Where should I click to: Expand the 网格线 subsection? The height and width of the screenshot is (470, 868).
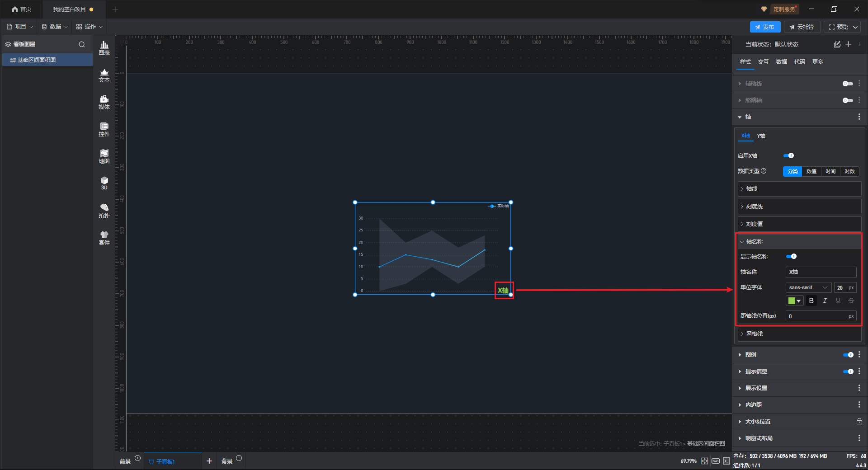pyautogui.click(x=800, y=334)
